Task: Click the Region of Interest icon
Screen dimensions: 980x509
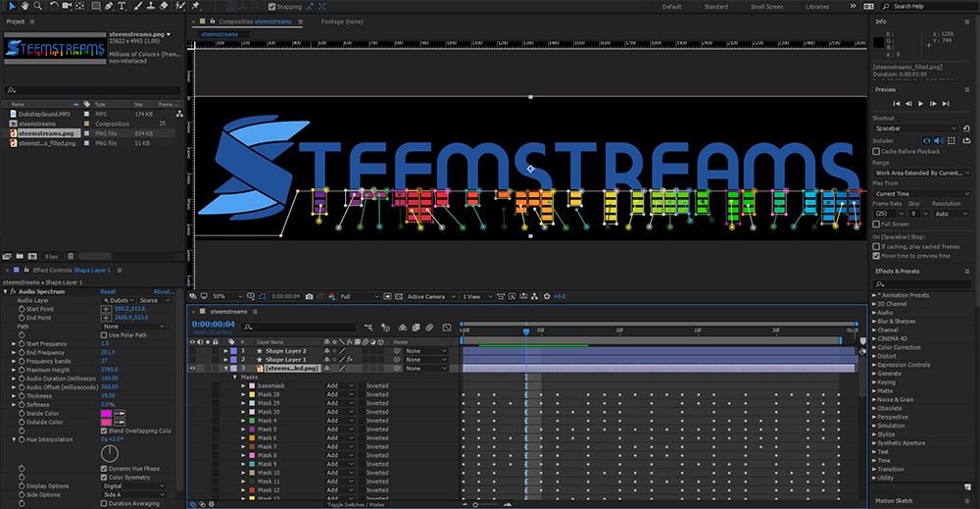Action: pos(388,296)
